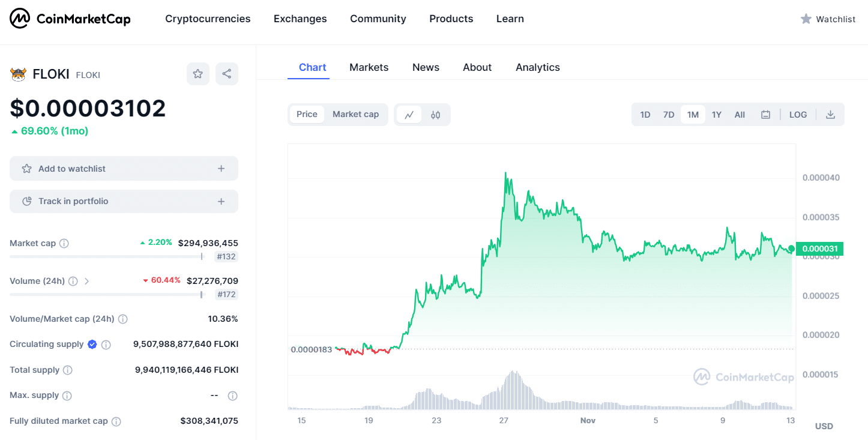Select the 1M time range
The width and height of the screenshot is (868, 440).
click(x=693, y=115)
